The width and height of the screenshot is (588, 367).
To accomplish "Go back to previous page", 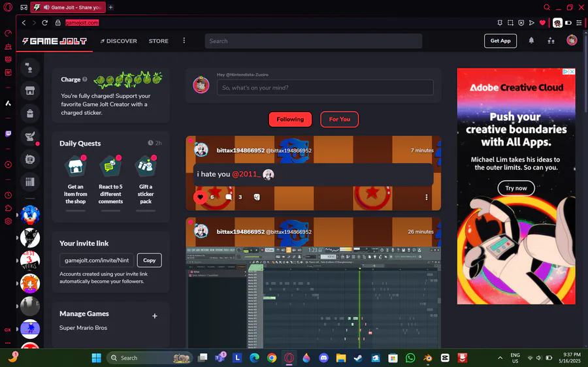I will (24, 23).
